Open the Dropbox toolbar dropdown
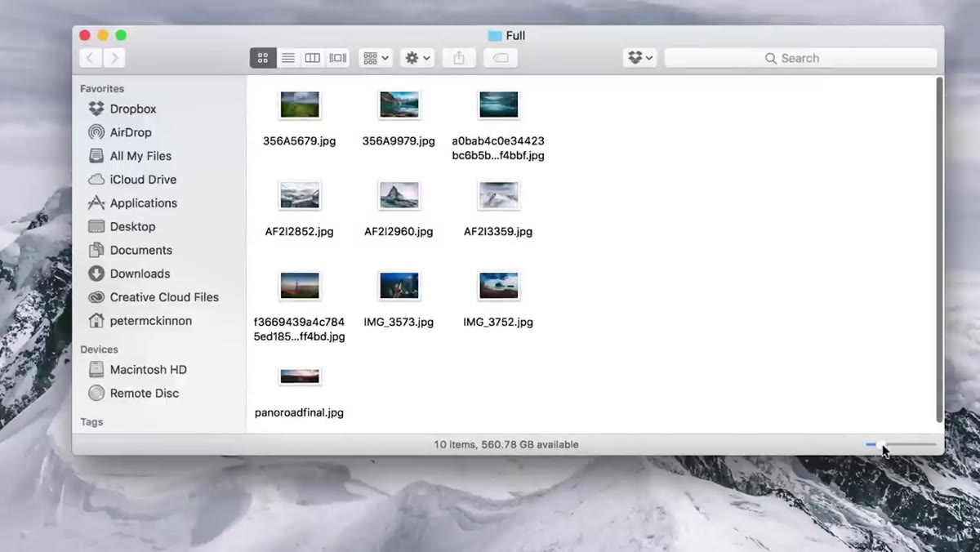Screen dimensions: 980x552 (639, 58)
